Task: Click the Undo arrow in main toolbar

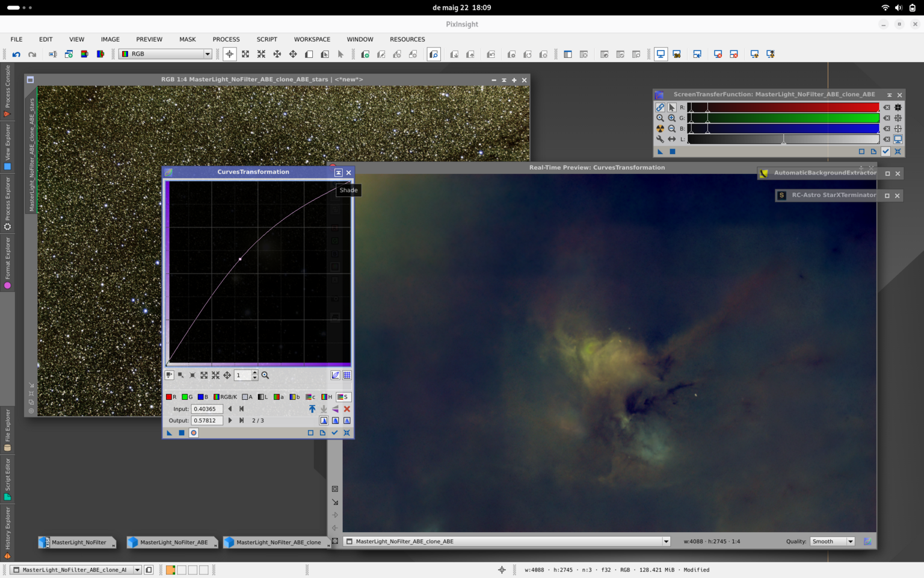Action: [16, 54]
